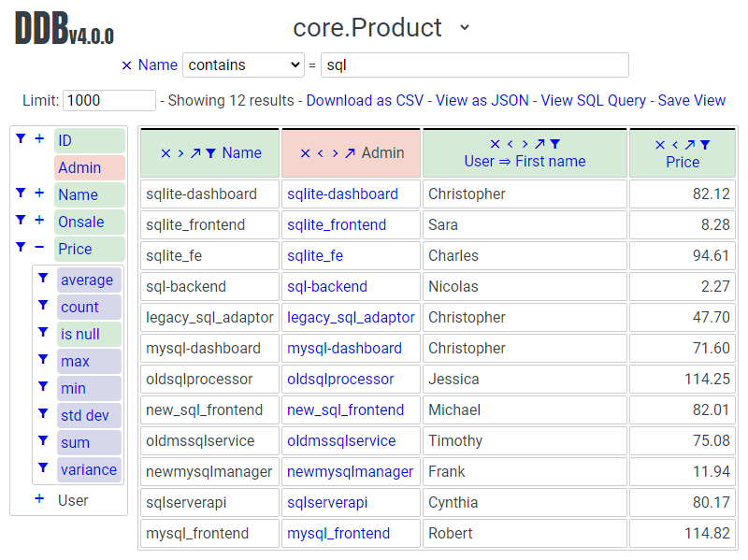Click the Limit input field
The image size is (748, 560).
[108, 100]
